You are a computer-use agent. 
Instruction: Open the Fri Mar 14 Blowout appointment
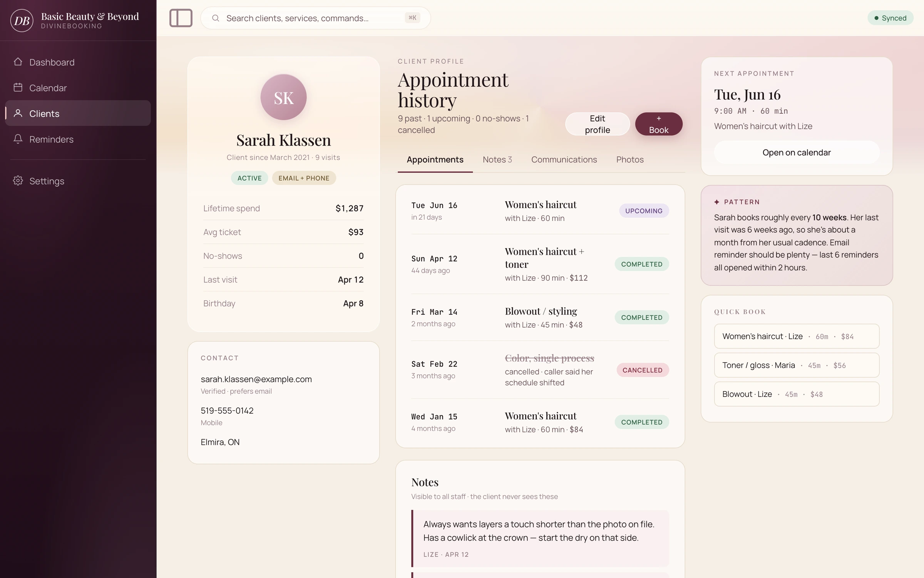[540, 318]
